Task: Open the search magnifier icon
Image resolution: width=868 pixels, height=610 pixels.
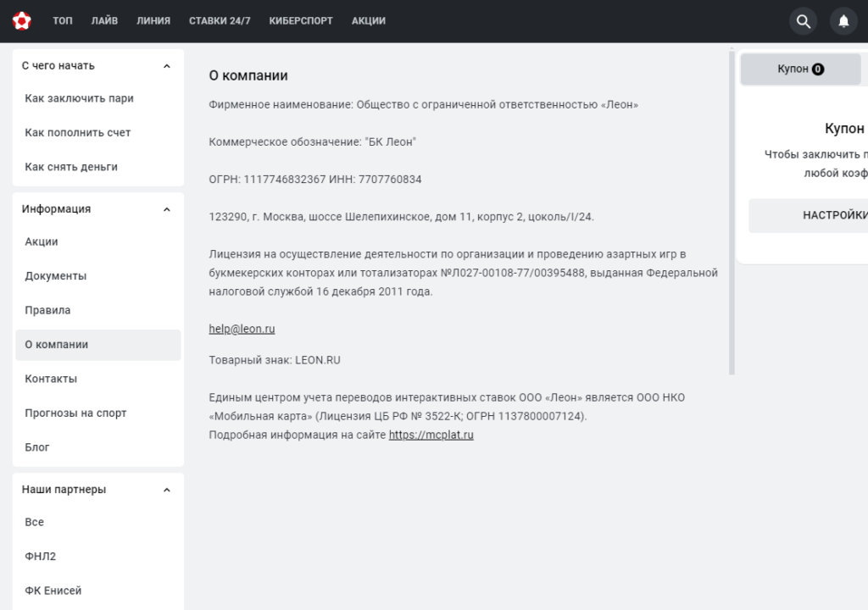Action: click(x=804, y=21)
